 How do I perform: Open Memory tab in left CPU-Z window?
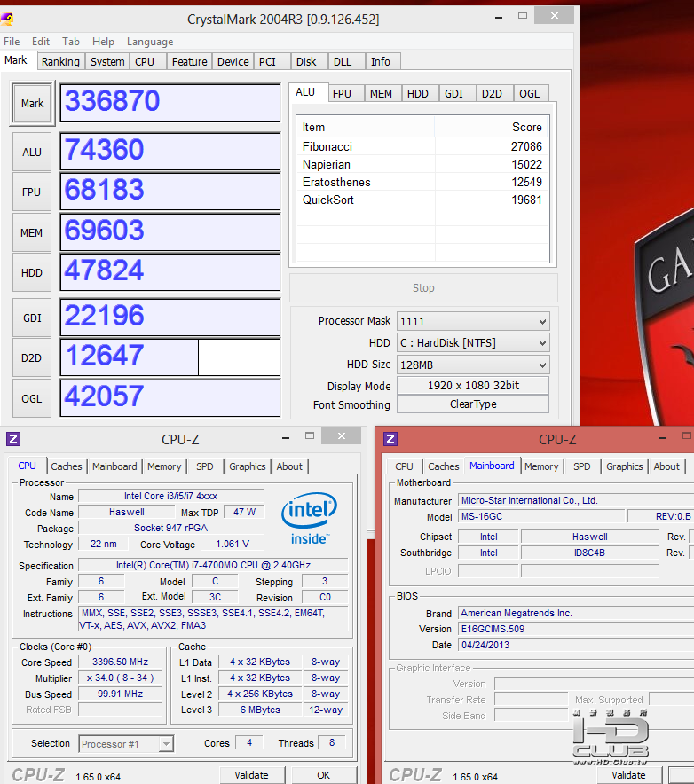point(164,466)
